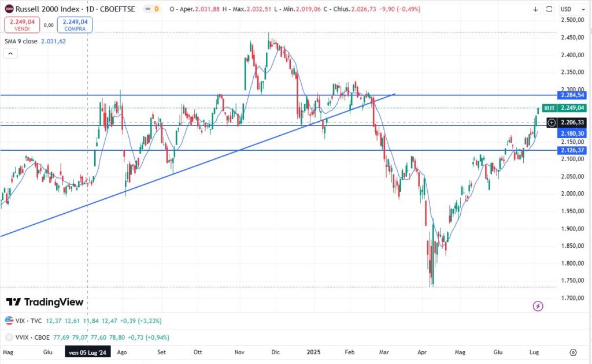
Task: Collapse the indicator legend with chevron
Action: tap(10, 53)
